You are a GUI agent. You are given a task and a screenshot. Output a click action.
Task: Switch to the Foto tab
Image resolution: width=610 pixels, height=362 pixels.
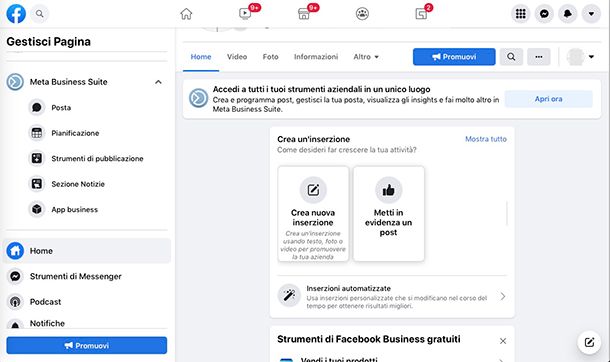coord(270,57)
